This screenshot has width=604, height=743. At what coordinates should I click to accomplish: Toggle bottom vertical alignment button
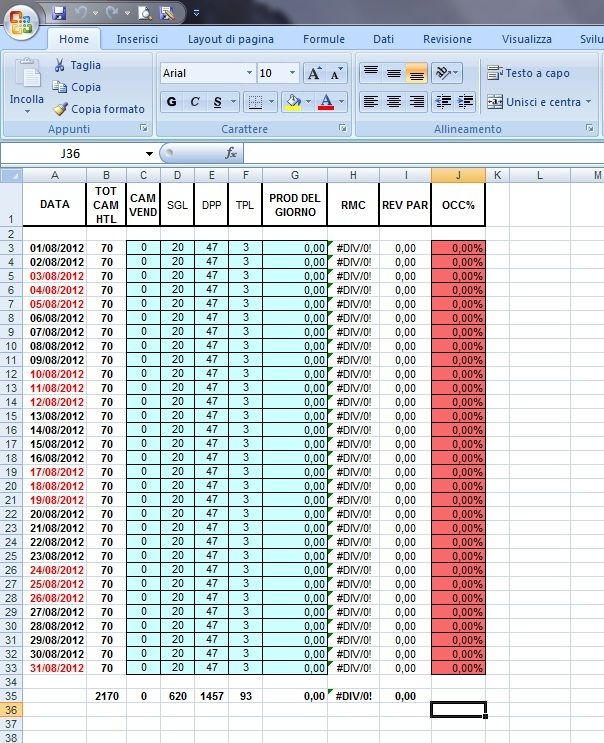click(x=417, y=74)
